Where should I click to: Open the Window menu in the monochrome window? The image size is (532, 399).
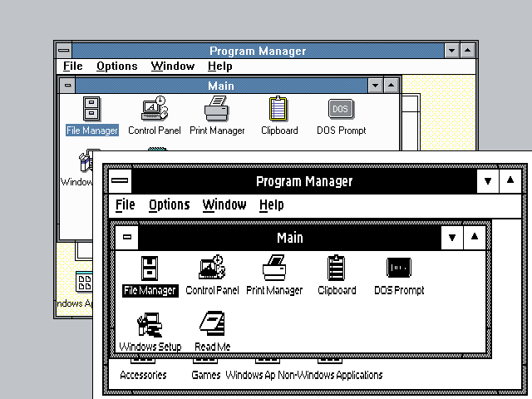224,205
